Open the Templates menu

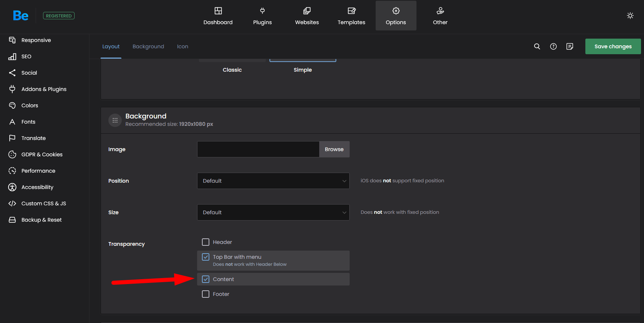[x=352, y=16]
